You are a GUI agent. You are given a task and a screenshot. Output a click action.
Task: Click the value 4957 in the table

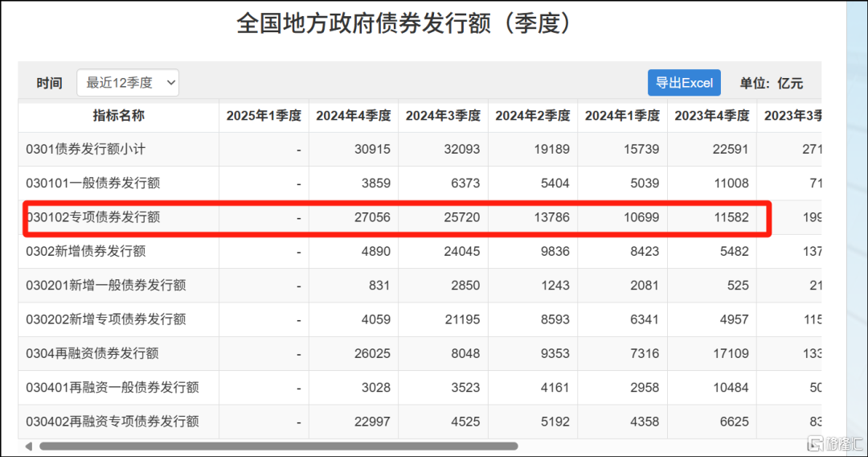pyautogui.click(x=734, y=319)
